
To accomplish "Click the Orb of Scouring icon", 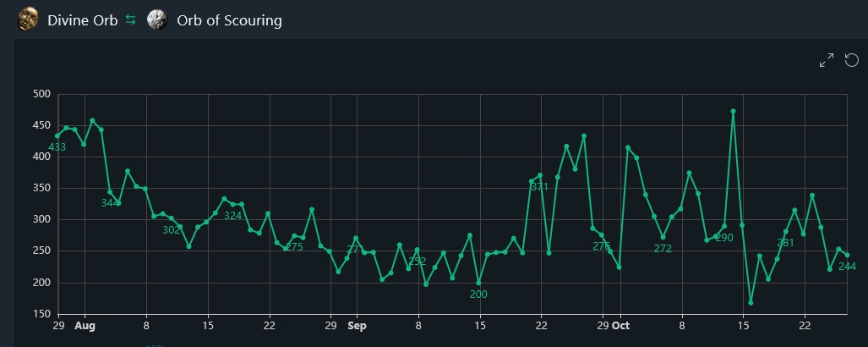I will pyautogui.click(x=157, y=21).
